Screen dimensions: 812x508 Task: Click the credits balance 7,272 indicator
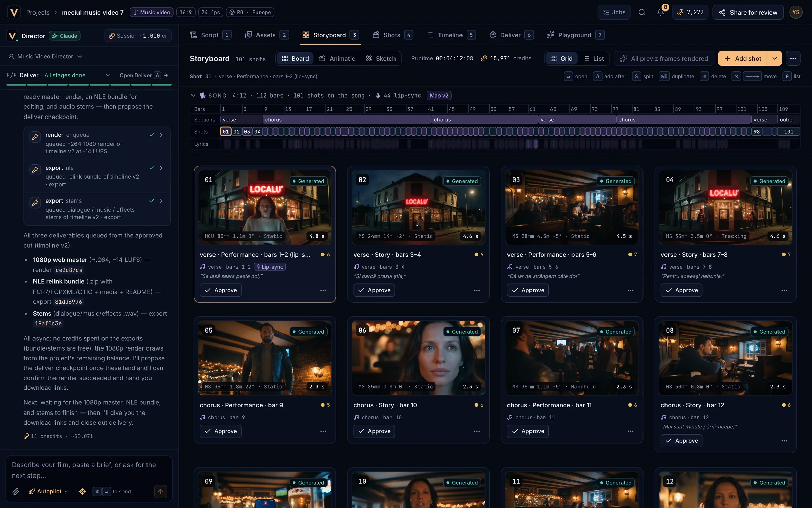pos(690,12)
